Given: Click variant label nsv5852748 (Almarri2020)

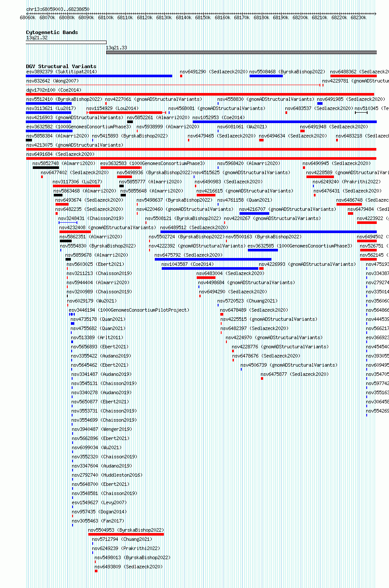Looking at the screenshot, I should tap(64, 163).
